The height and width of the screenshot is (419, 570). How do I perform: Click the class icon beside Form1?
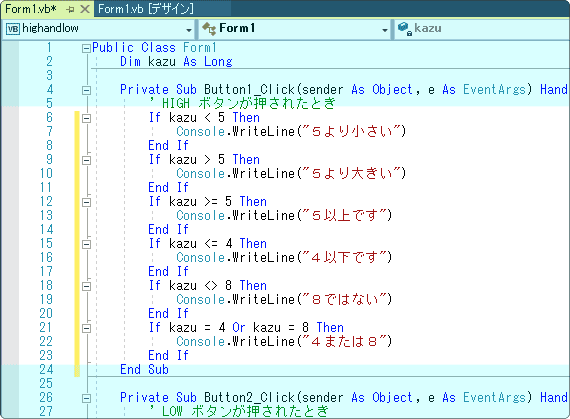(x=209, y=29)
